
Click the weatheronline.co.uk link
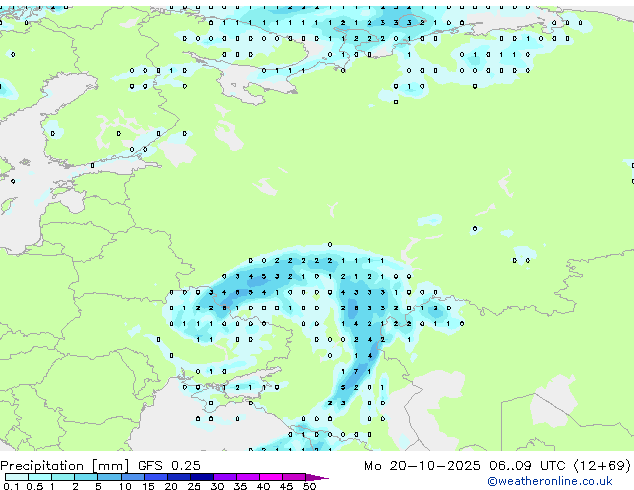[x=550, y=481]
